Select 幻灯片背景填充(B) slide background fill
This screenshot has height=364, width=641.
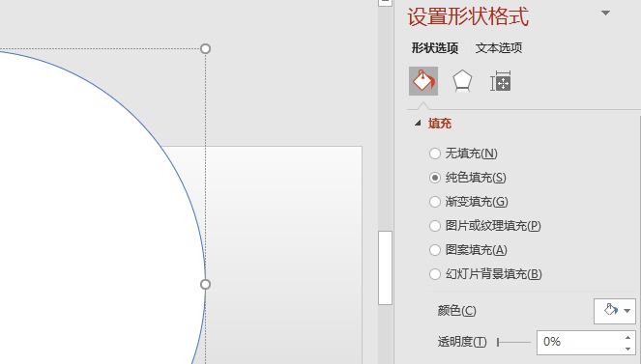coord(485,274)
